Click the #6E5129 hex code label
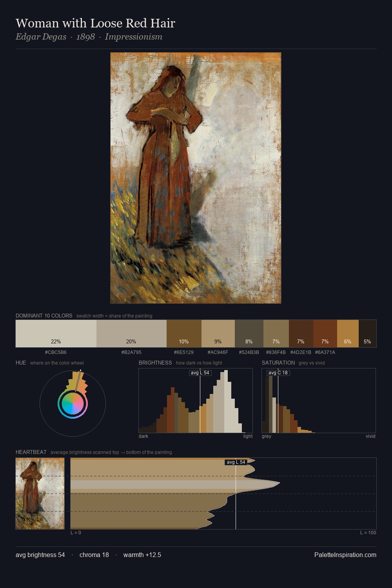Image resolution: width=392 pixels, height=588 pixels. coord(184,352)
